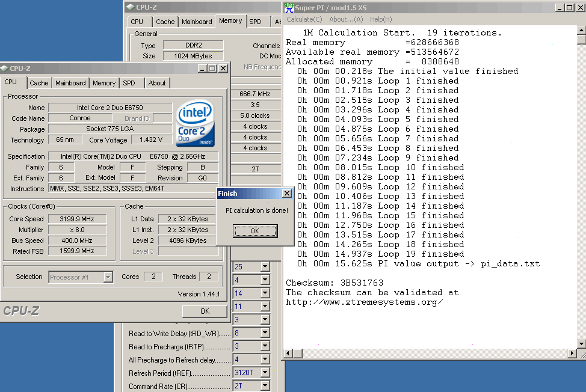Click the Cores count field
This screenshot has height=392, width=586.
tap(153, 277)
